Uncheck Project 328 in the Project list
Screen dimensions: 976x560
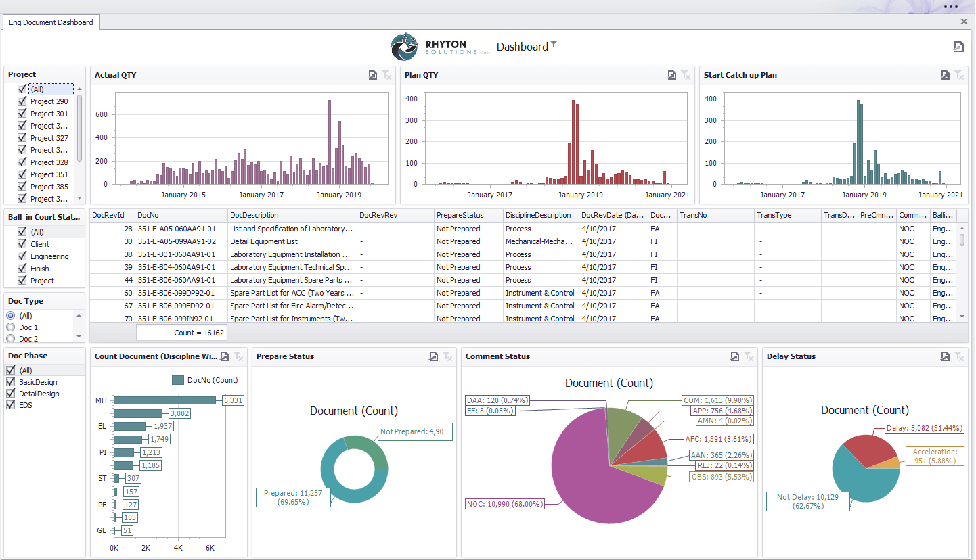[x=22, y=162]
